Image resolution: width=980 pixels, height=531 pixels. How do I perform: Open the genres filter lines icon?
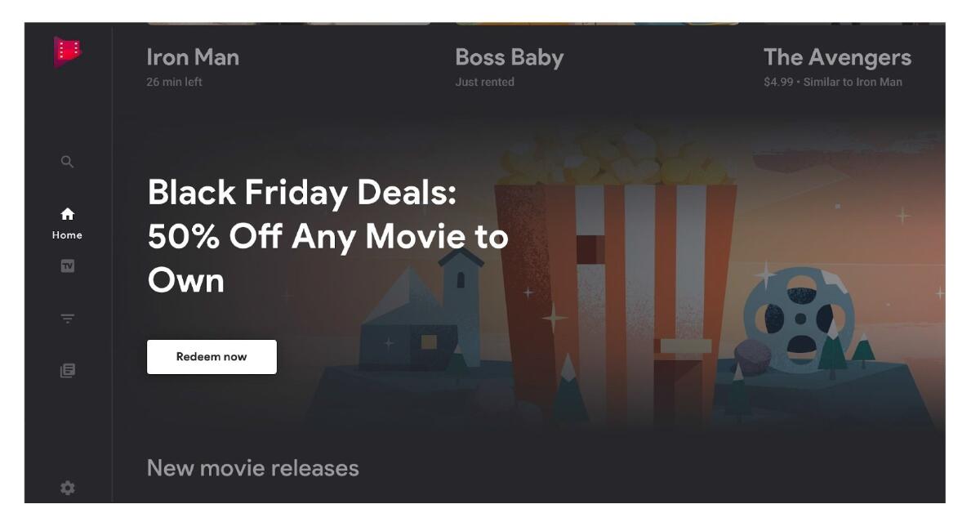pos(68,319)
